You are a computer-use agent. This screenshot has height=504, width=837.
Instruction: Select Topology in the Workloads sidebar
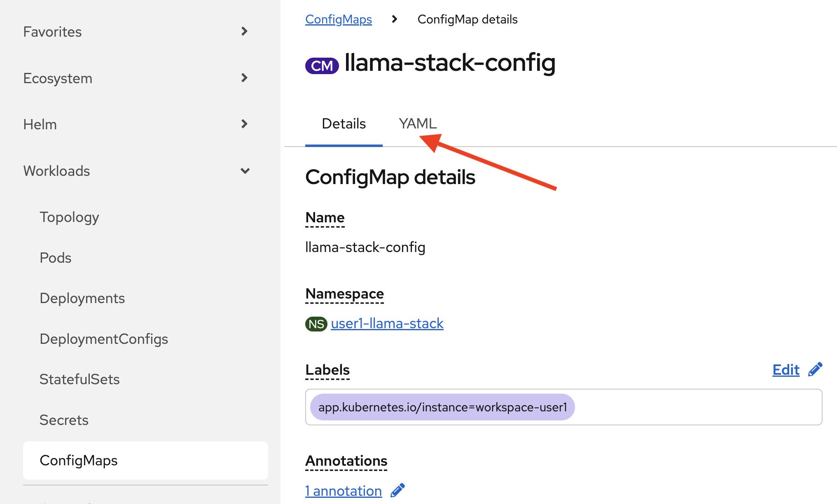tap(69, 217)
